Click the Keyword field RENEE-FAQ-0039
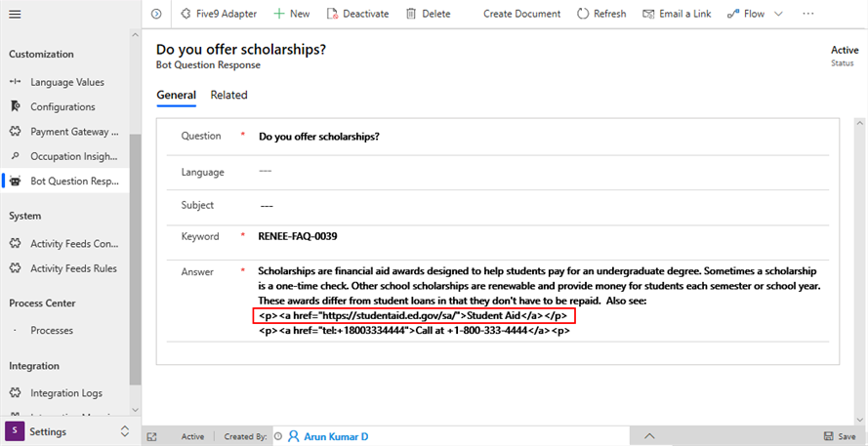868x446 pixels. pos(298,236)
